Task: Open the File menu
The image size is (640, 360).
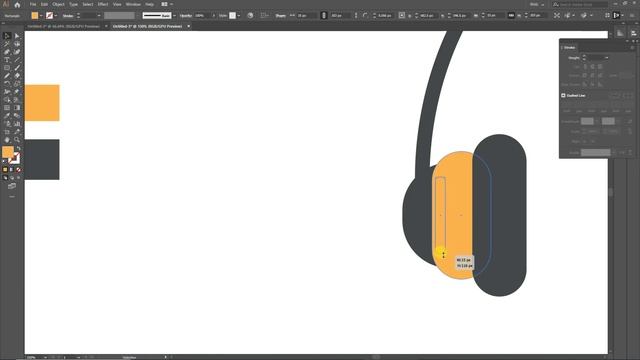Action: pyautogui.click(x=33, y=4)
